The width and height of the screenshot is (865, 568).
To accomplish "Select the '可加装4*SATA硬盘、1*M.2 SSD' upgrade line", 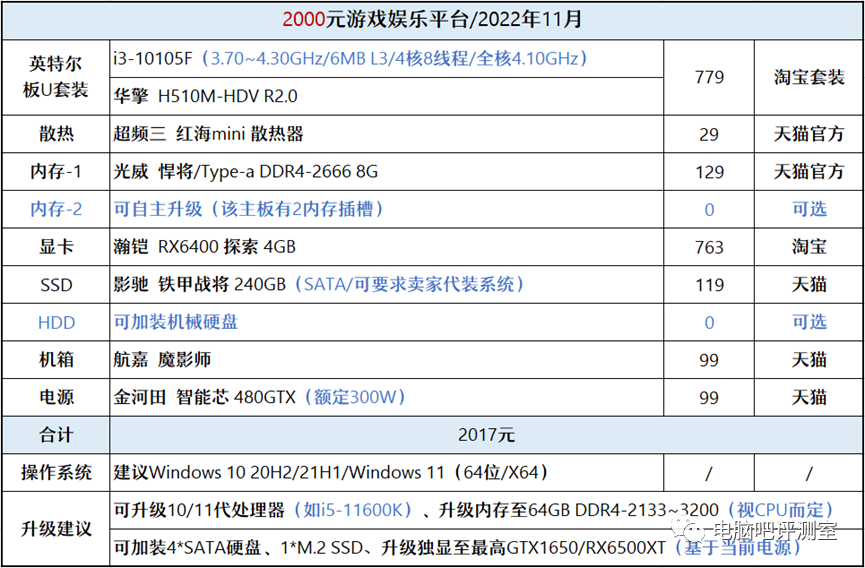I will 486,548.
